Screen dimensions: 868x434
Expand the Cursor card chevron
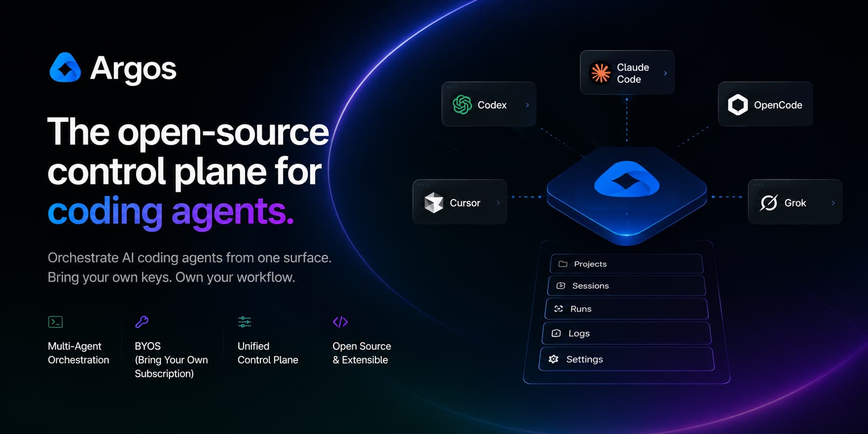(x=498, y=203)
